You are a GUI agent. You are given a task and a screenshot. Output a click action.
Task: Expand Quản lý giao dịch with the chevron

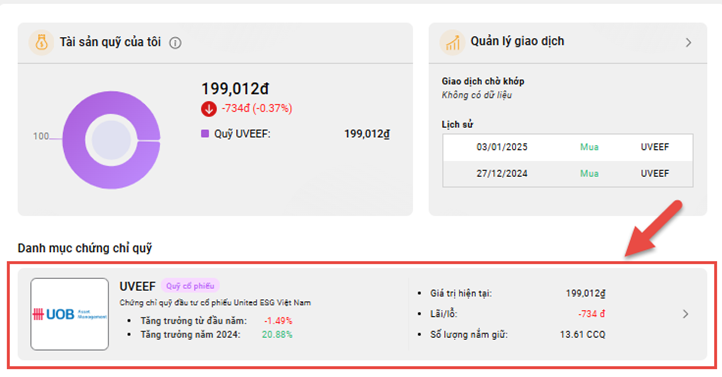click(x=688, y=43)
